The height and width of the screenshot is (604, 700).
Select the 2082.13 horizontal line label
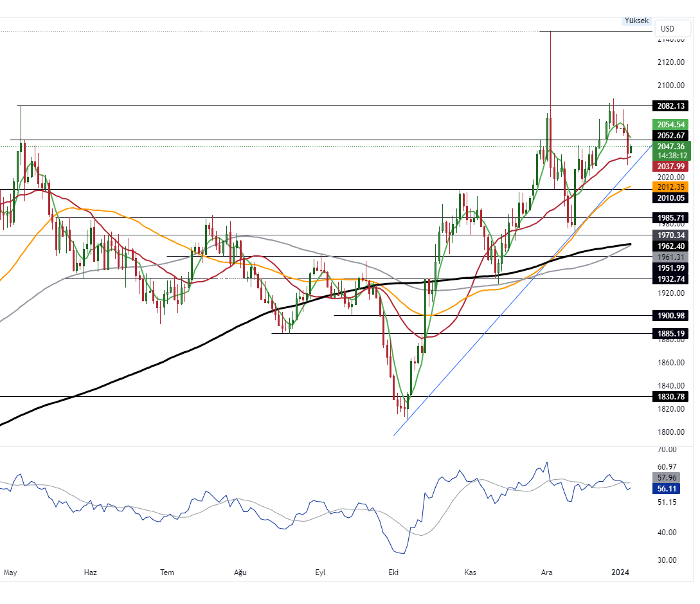click(x=670, y=105)
